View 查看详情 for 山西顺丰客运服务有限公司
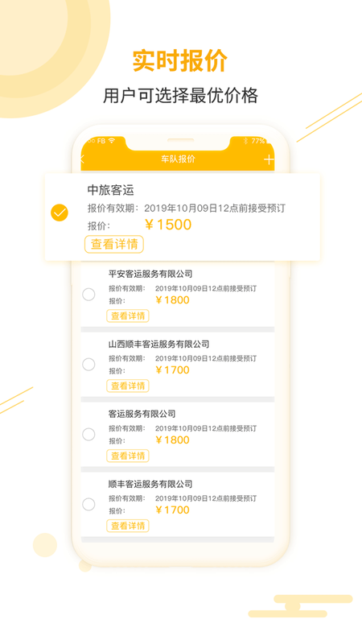 (128, 386)
